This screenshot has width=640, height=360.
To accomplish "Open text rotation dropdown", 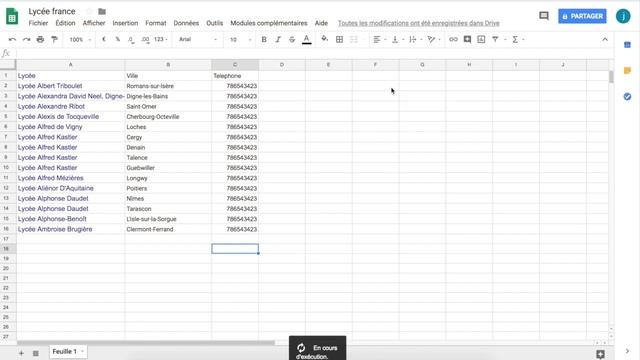I will [x=433, y=40].
